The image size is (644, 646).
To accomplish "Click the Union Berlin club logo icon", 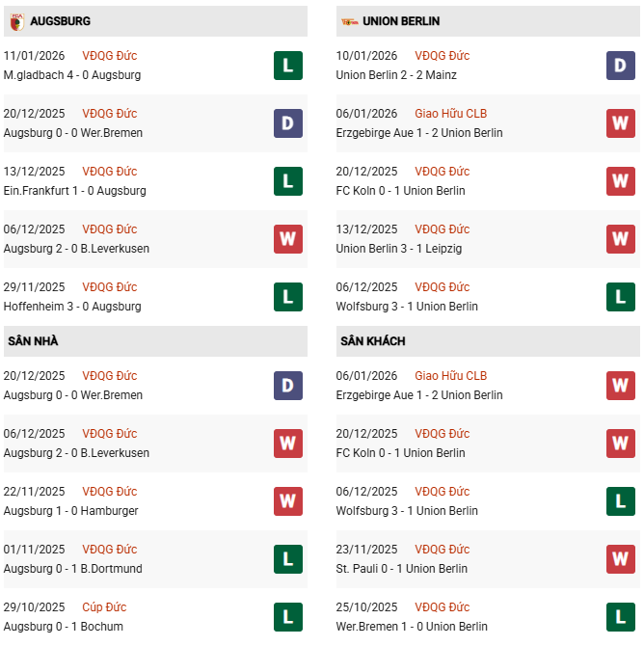I will click(x=348, y=20).
